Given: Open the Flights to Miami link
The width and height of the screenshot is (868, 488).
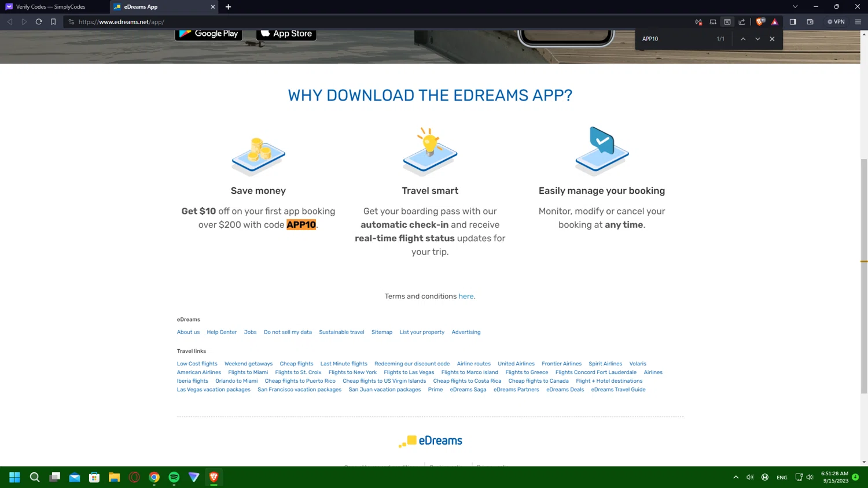Looking at the screenshot, I should click(x=248, y=372).
